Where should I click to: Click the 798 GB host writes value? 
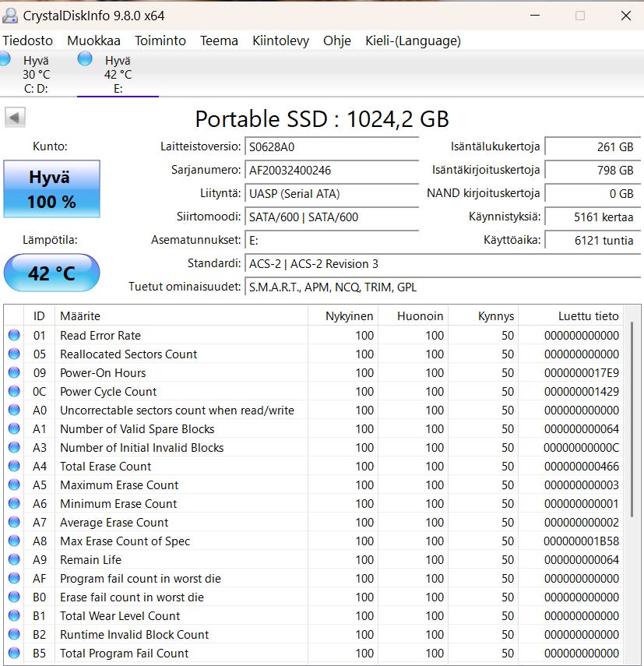point(593,171)
